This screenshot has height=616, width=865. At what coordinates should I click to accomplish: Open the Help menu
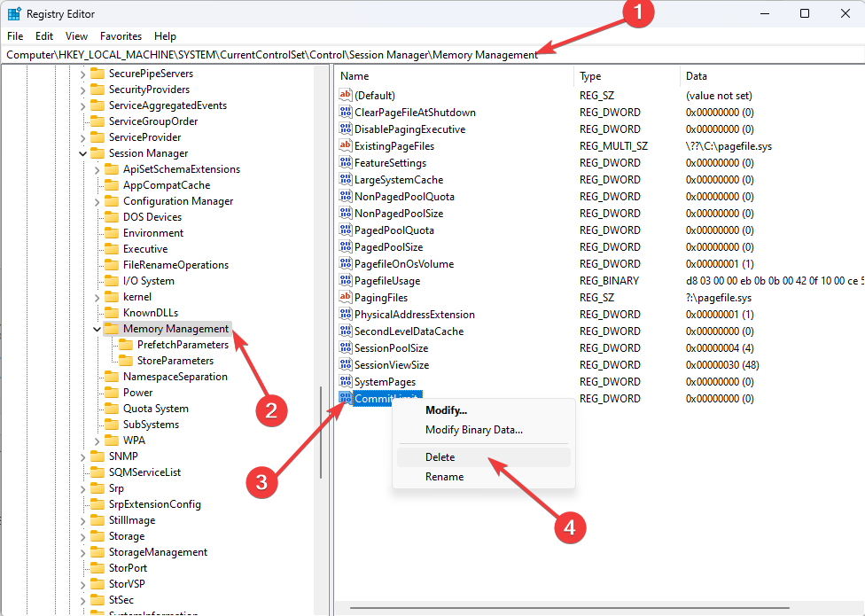pyautogui.click(x=165, y=35)
